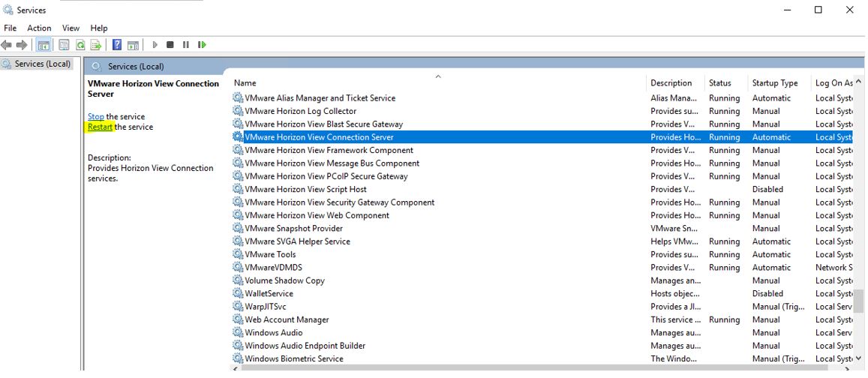The width and height of the screenshot is (868, 378).
Task: Click the Stop Service square icon
Action: click(x=170, y=45)
